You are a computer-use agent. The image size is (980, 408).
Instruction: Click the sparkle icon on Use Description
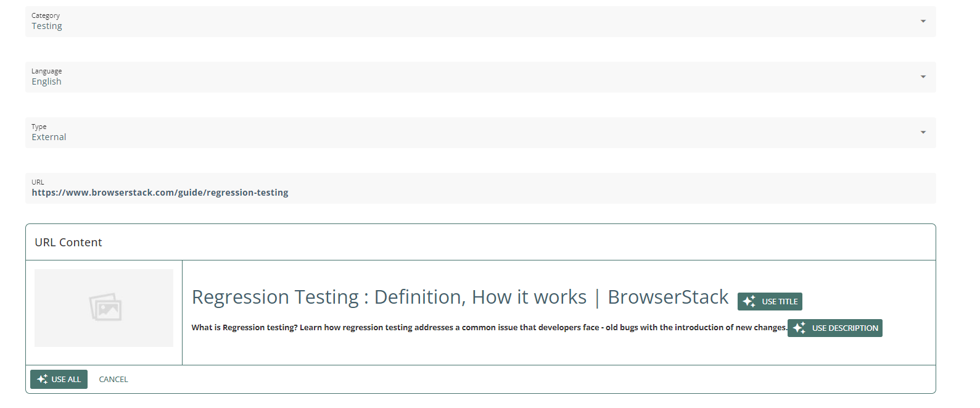[799, 328]
